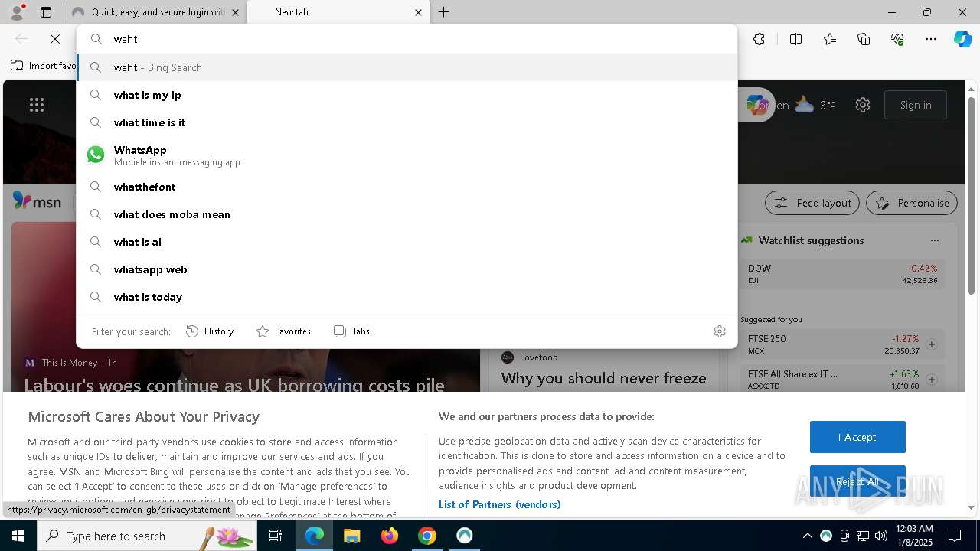Open the Windows Start menu

click(x=18, y=536)
